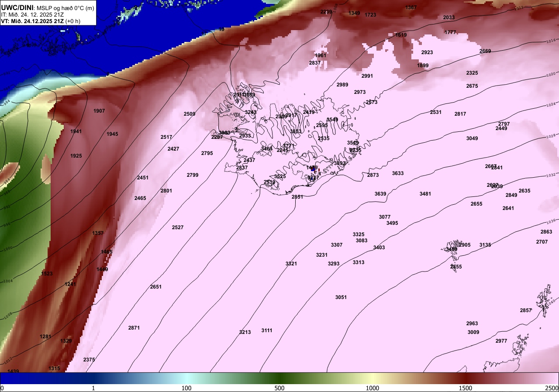The image size is (559, 392).
Task: Click color bar label 1500
Action: (466, 388)
